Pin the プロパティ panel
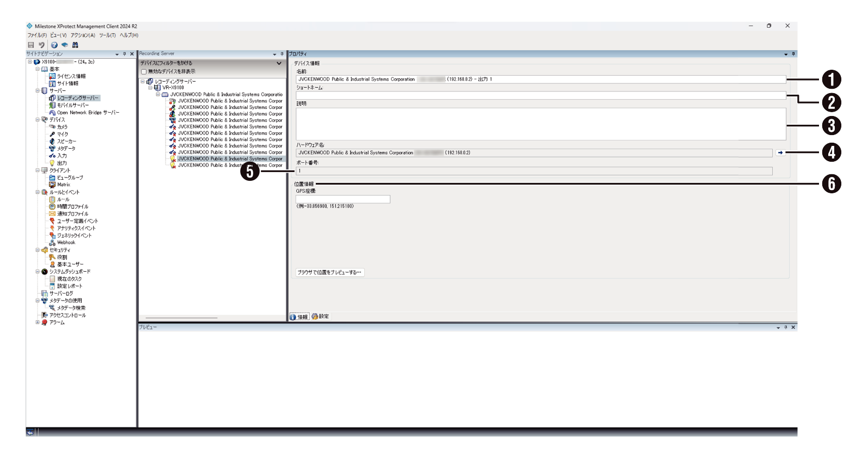This screenshot has height=458, width=868. pos(793,54)
